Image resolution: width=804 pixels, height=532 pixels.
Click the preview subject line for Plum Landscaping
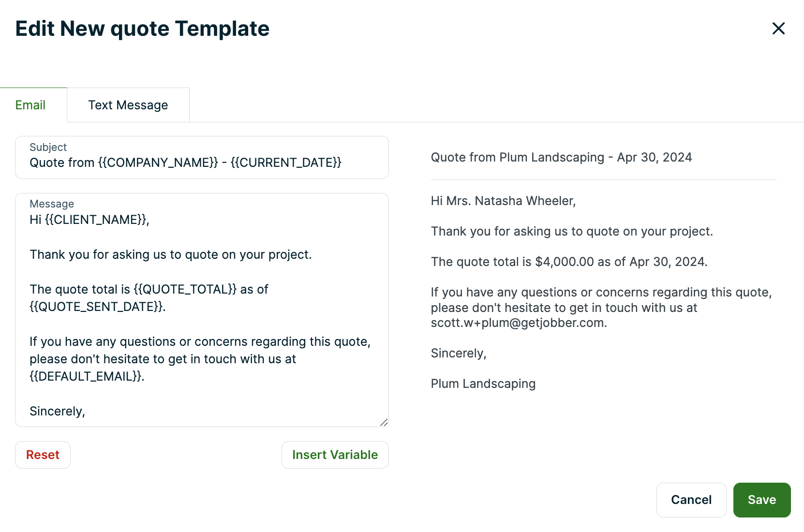click(x=561, y=157)
